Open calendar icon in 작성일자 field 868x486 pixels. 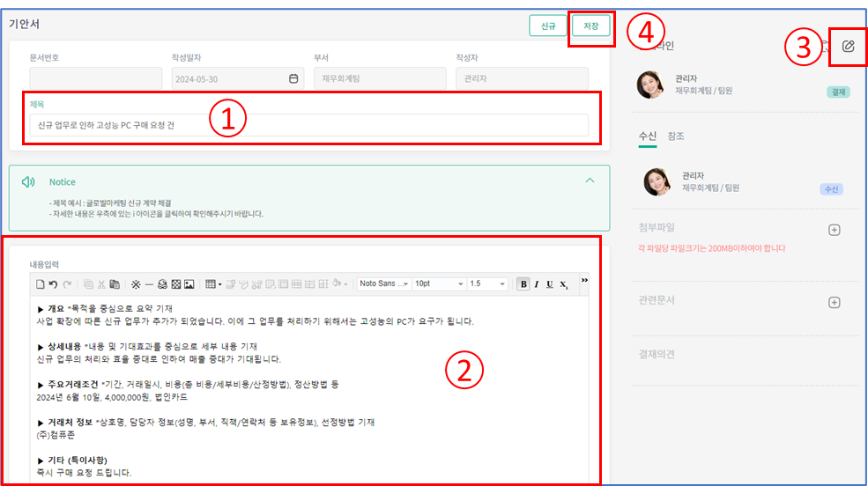[293, 78]
